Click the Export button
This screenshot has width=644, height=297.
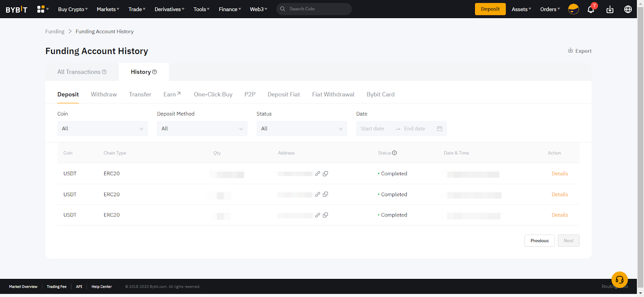coord(580,51)
